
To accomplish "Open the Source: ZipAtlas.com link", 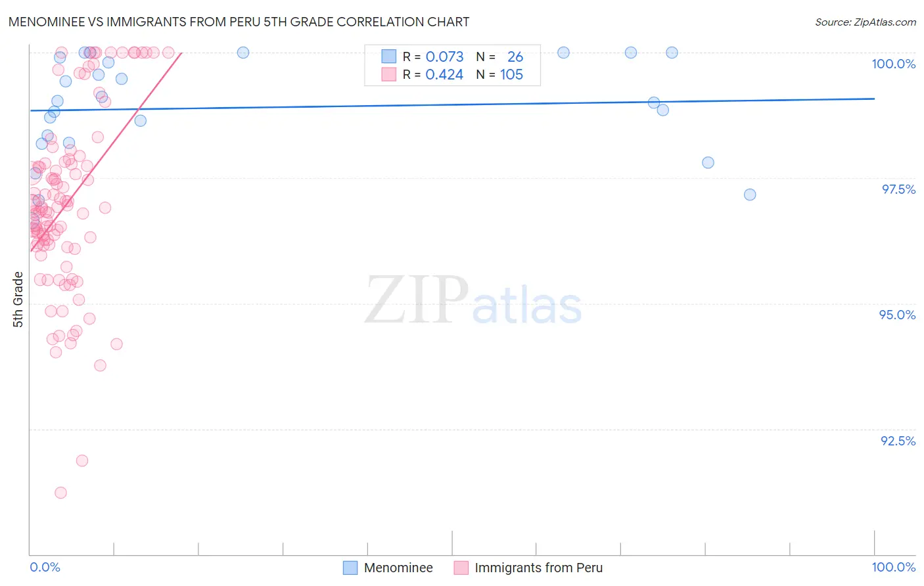I will click(866, 22).
